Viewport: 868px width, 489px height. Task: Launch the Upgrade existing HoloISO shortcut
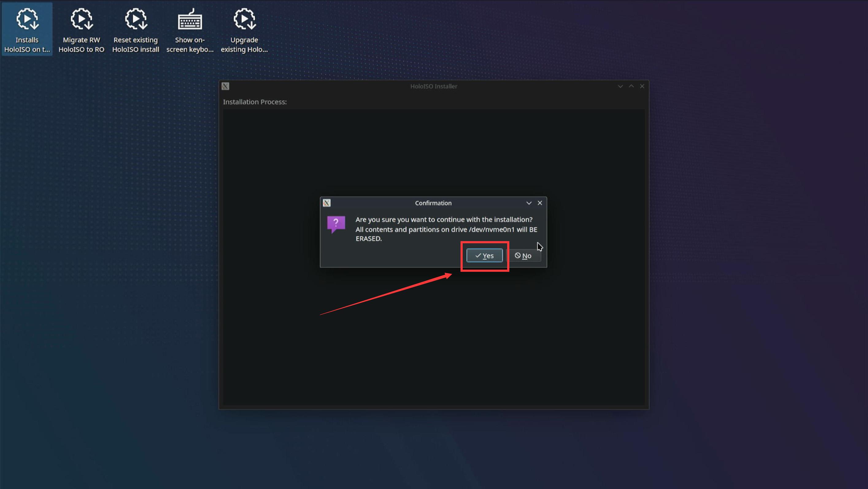[x=244, y=30]
